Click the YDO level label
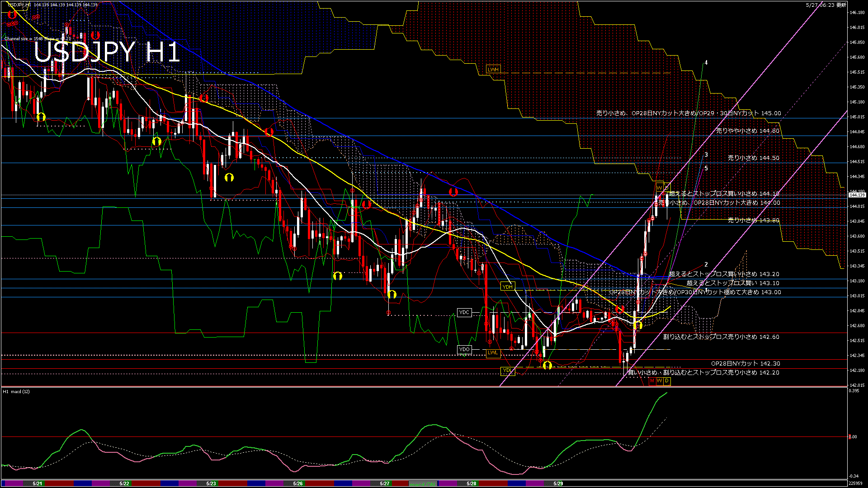The image size is (868, 488). click(464, 350)
